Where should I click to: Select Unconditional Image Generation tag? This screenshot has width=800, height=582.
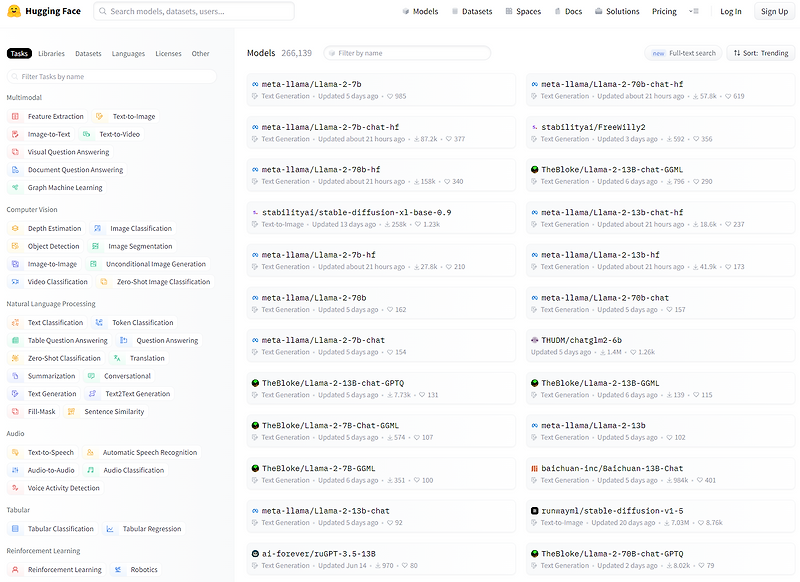click(147, 264)
